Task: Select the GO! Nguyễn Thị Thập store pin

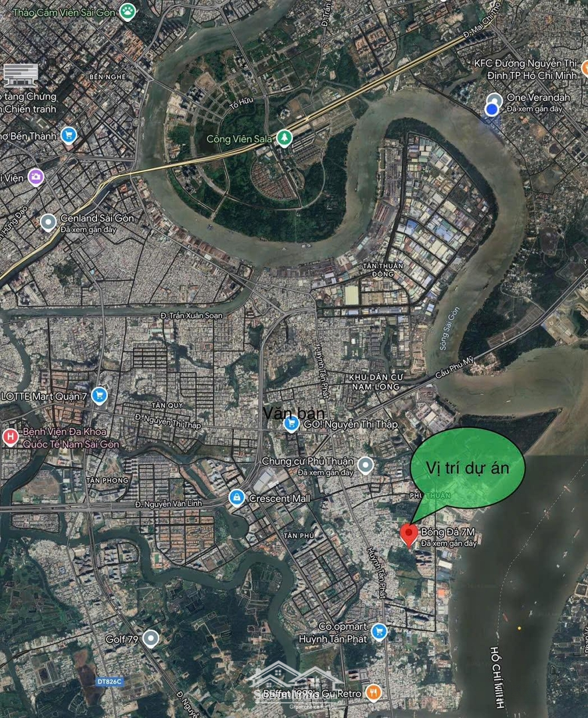Action: coord(291,424)
